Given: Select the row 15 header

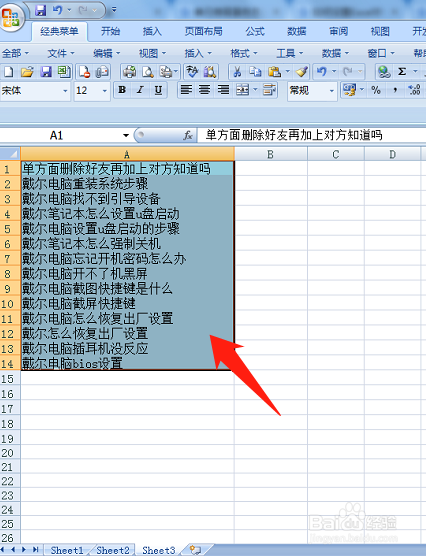Looking at the screenshot, I should pyautogui.click(x=10, y=378).
